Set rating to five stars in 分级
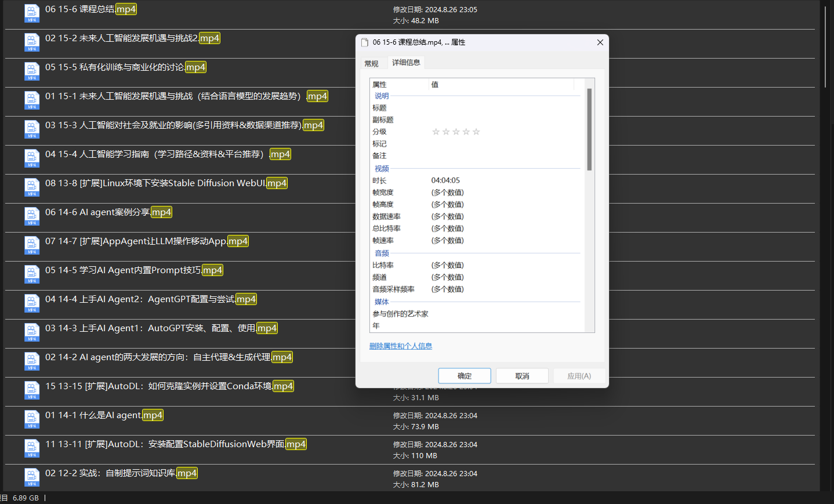The image size is (834, 504). 476,132
